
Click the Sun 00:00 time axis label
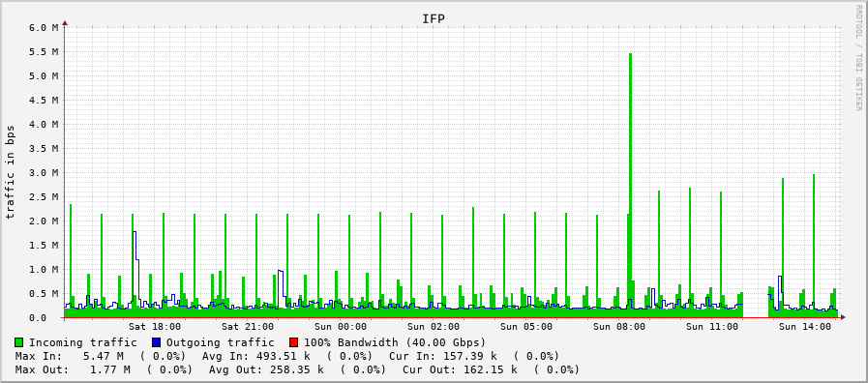coord(341,327)
